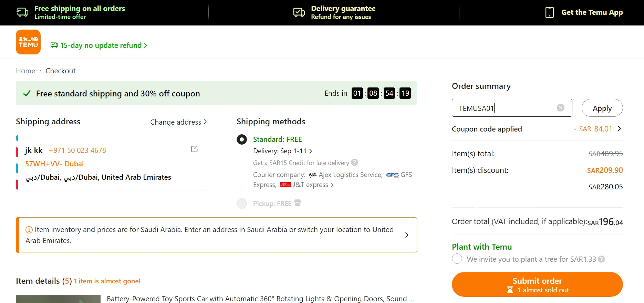Select Standard FREE shipping radio

242,139
